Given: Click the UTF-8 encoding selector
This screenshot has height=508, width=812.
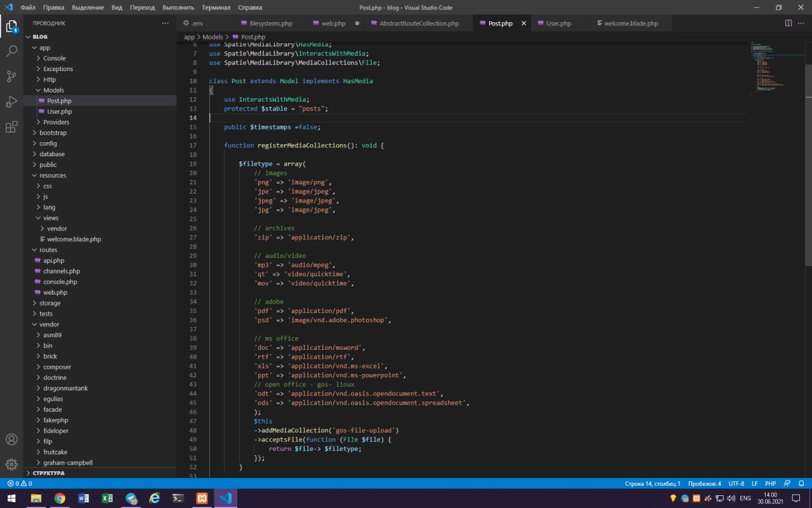Looking at the screenshot, I should (x=736, y=483).
